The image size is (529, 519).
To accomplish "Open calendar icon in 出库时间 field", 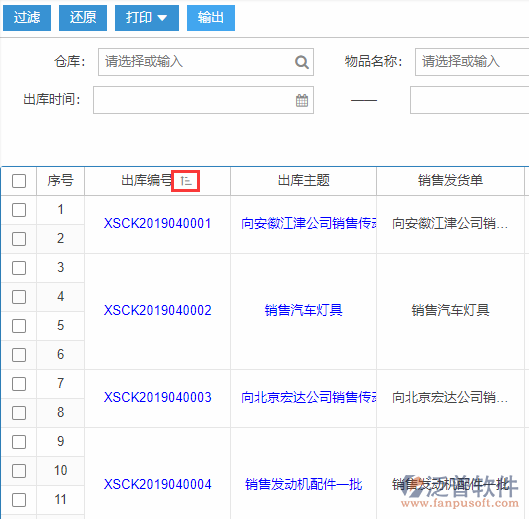I will (302, 100).
